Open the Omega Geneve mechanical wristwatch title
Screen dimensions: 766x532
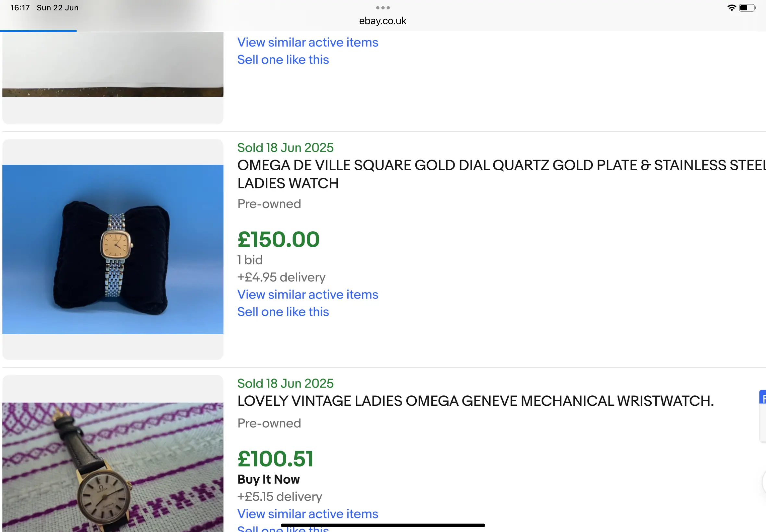(476, 401)
